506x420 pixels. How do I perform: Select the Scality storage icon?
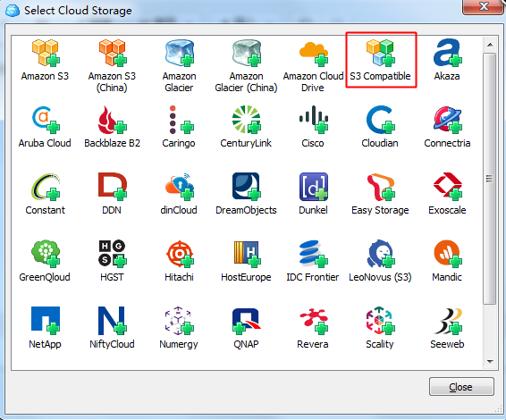(x=381, y=320)
